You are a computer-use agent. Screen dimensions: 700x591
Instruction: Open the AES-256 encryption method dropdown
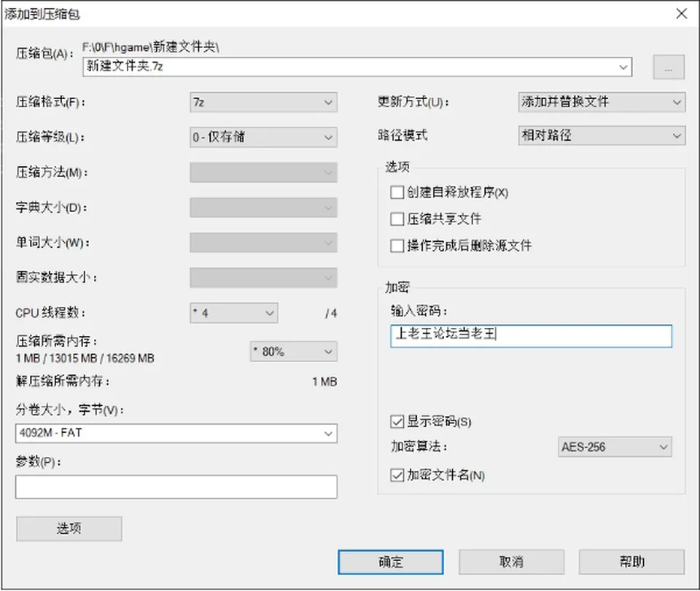pyautogui.click(x=615, y=447)
